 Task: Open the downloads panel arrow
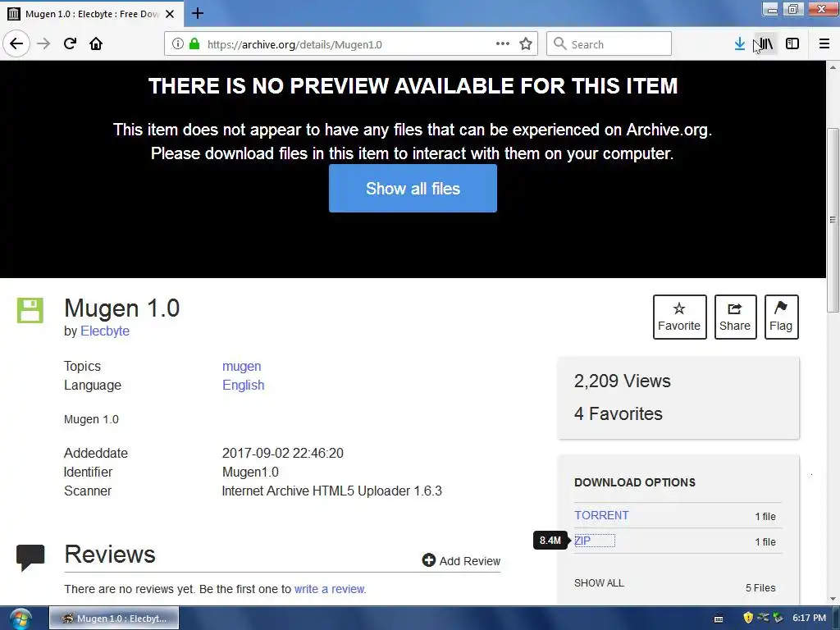click(739, 44)
